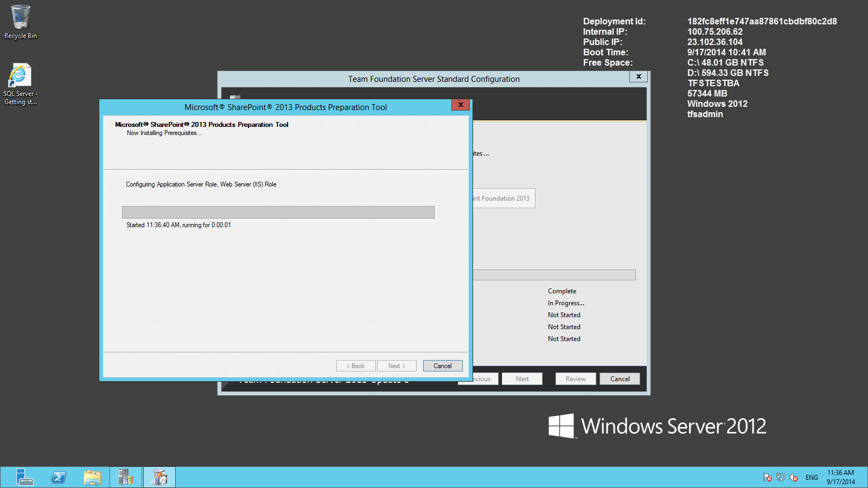Cancel the Team Foundation Server configuration

[620, 378]
